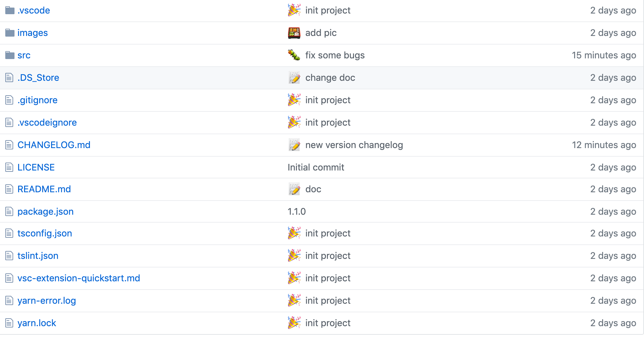This screenshot has width=644, height=341.
Task: Click the file icon beside README.md
Action: pos(8,189)
